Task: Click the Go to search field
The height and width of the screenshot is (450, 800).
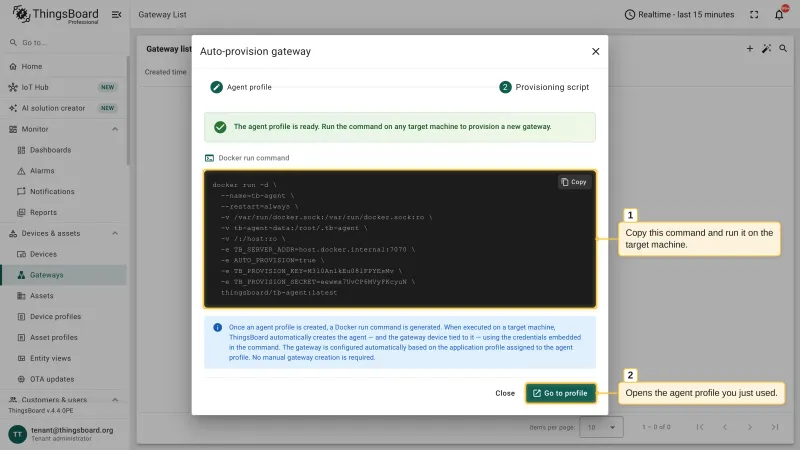Action: click(64, 42)
